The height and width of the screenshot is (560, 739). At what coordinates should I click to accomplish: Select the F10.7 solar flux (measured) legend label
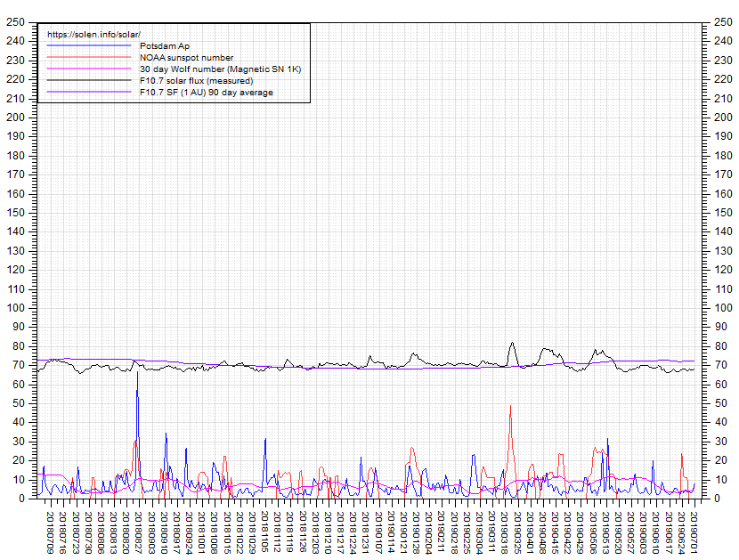coord(196,81)
